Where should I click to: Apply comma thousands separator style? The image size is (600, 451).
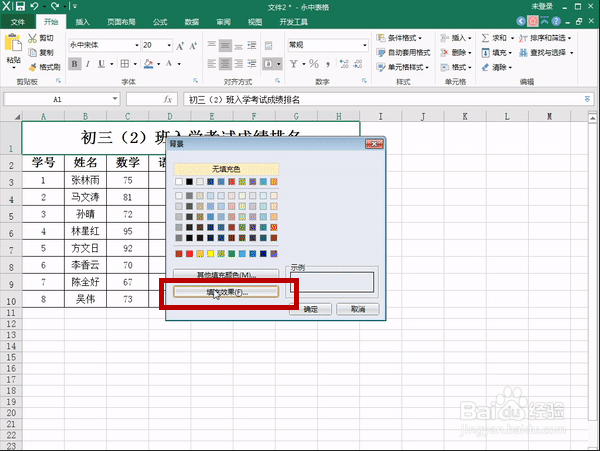pyautogui.click(x=328, y=64)
